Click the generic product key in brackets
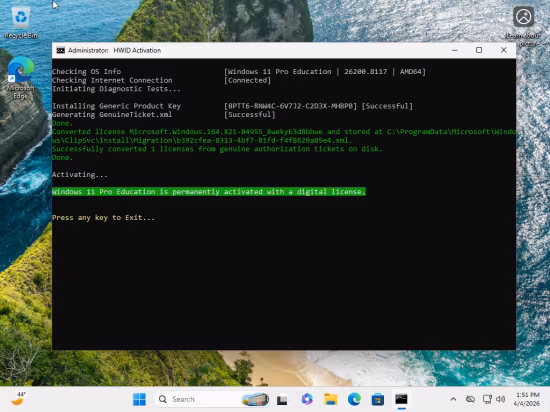550x412 pixels. (x=290, y=106)
